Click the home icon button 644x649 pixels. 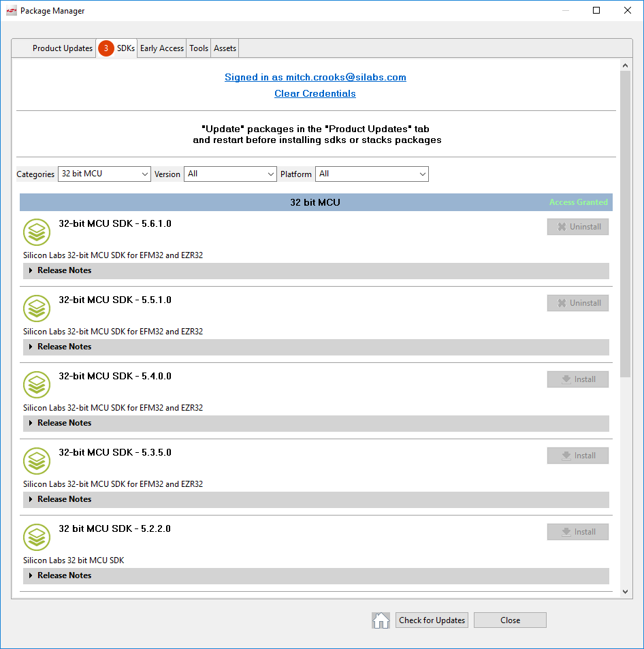381,620
